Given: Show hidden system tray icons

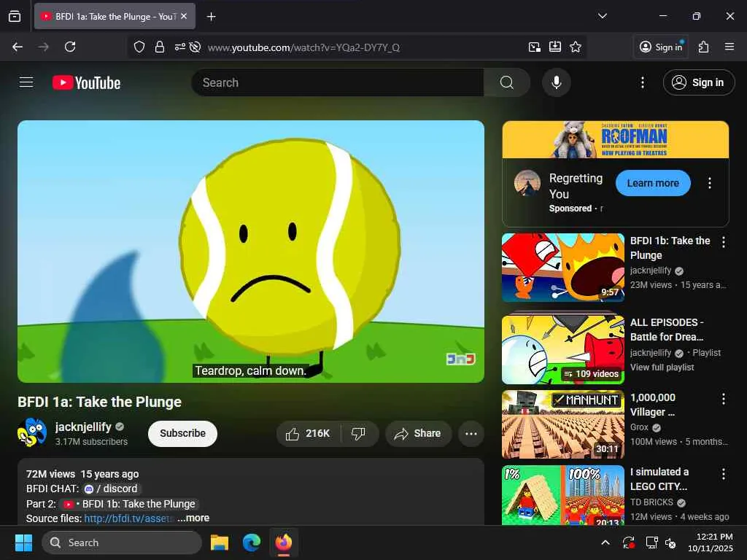Looking at the screenshot, I should [x=605, y=542].
